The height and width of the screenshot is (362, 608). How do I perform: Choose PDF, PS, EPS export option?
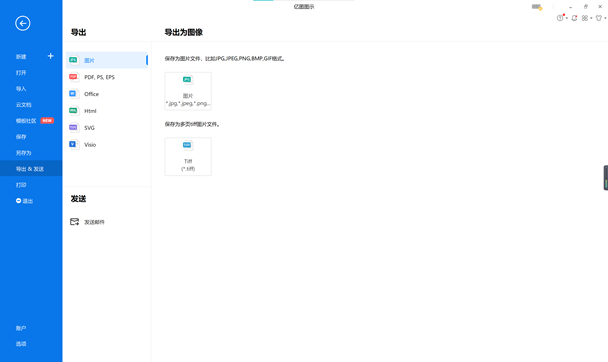coord(107,77)
